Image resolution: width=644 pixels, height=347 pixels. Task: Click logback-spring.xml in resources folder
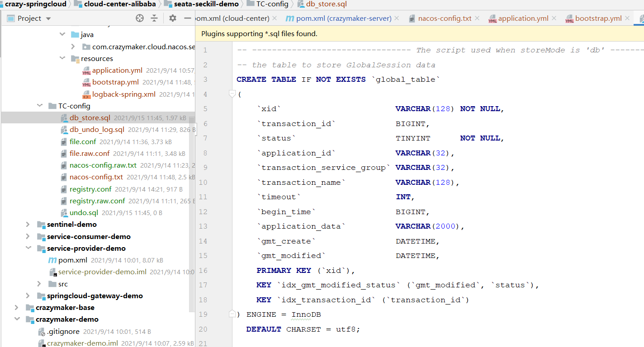tap(123, 94)
